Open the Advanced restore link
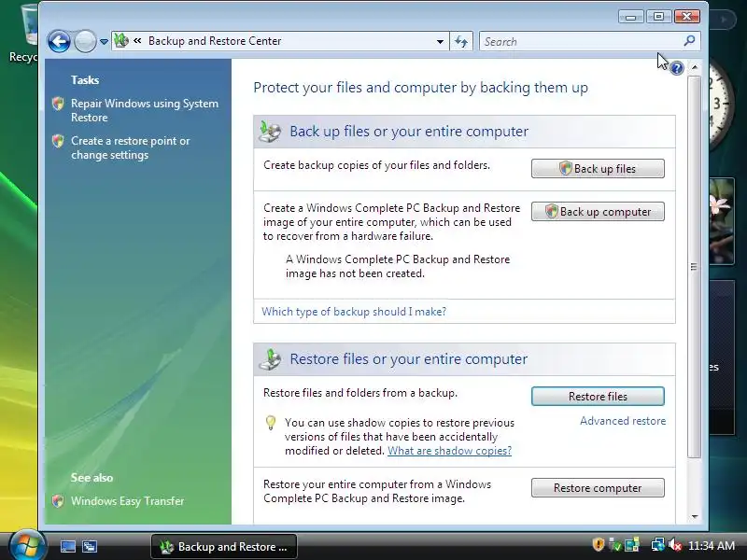 pos(623,421)
